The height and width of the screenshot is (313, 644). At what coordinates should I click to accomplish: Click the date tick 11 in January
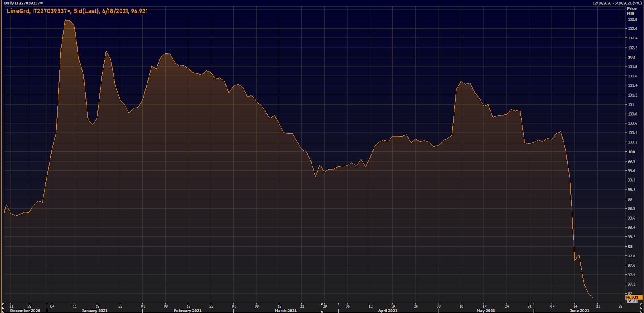point(74,306)
